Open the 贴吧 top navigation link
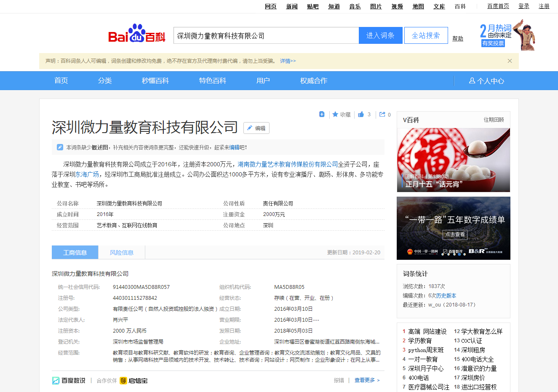 [313, 6]
